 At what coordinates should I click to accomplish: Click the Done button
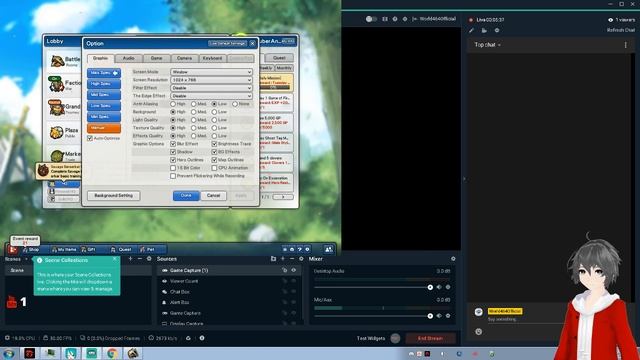pyautogui.click(x=186, y=196)
